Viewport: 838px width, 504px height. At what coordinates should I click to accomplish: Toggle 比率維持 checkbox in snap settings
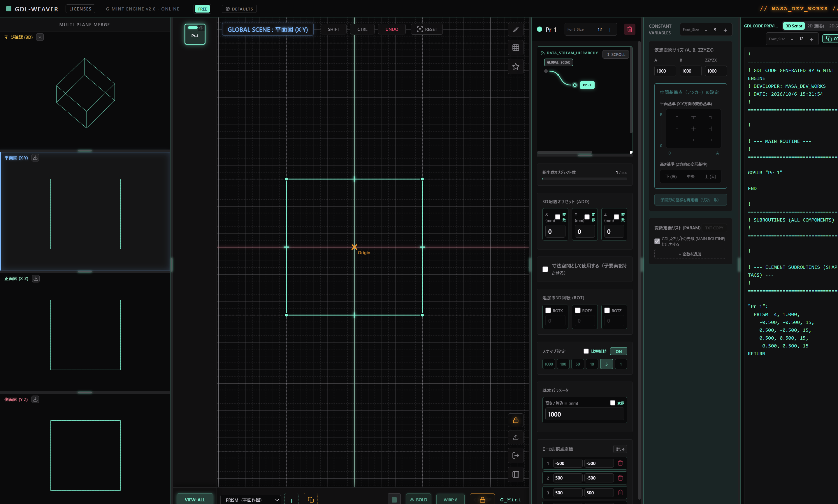pyautogui.click(x=586, y=351)
